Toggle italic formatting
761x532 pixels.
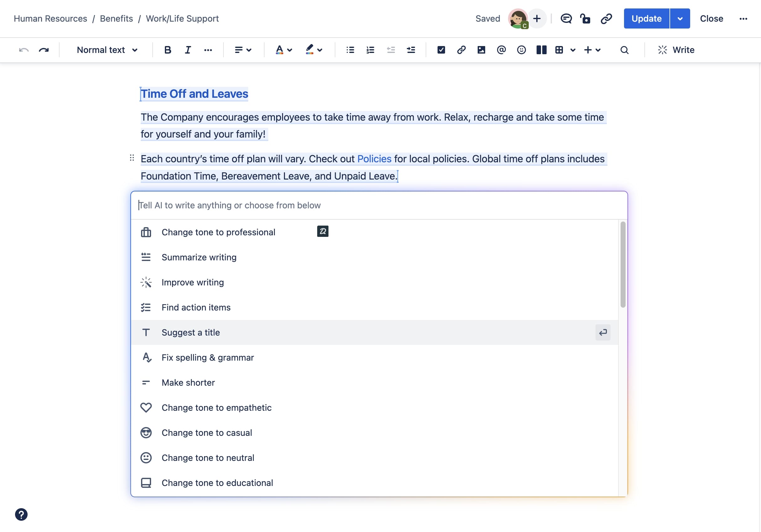coord(188,50)
